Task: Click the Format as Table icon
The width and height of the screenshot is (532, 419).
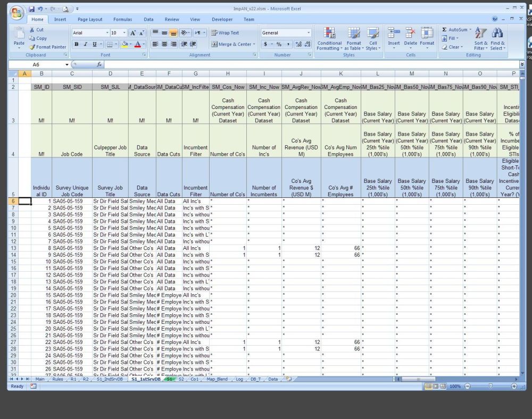Action: tap(354, 34)
